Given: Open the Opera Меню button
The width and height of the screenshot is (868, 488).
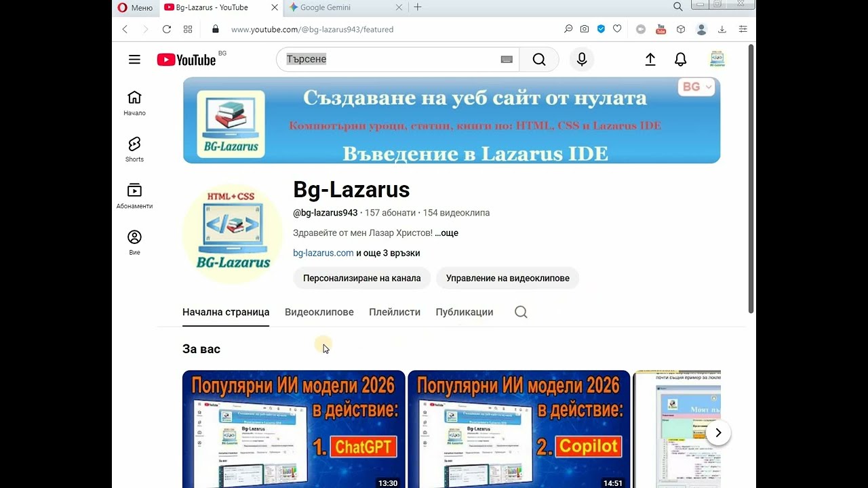Looking at the screenshot, I should [x=135, y=7].
